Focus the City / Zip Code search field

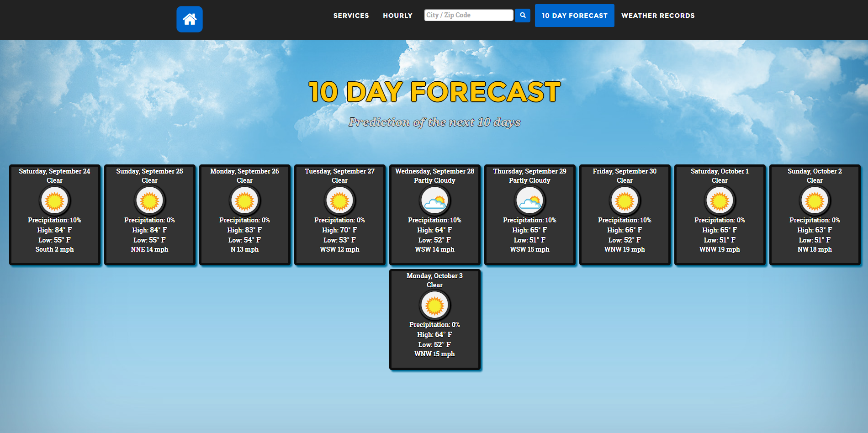click(x=469, y=15)
